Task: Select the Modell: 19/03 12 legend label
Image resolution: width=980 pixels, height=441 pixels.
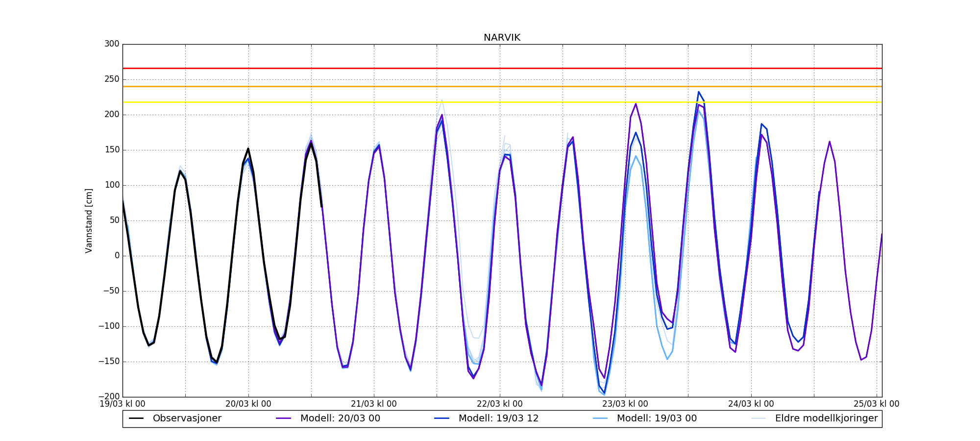Action: click(498, 418)
